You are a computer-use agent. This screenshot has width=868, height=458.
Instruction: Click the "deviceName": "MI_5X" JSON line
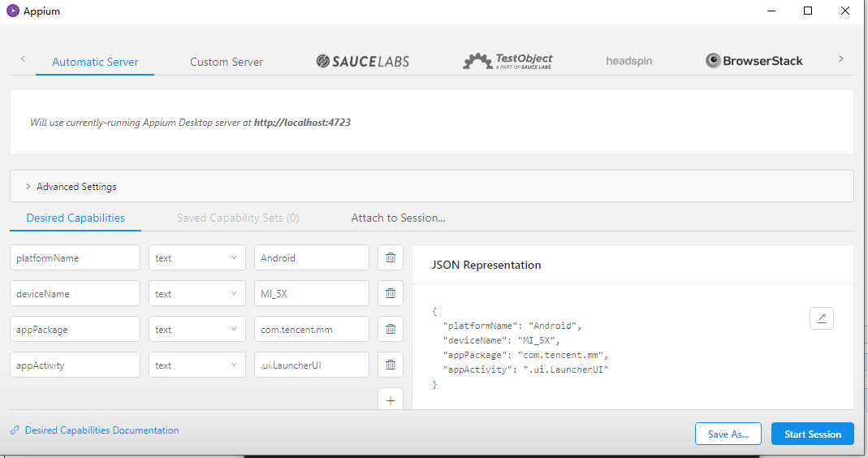point(502,340)
